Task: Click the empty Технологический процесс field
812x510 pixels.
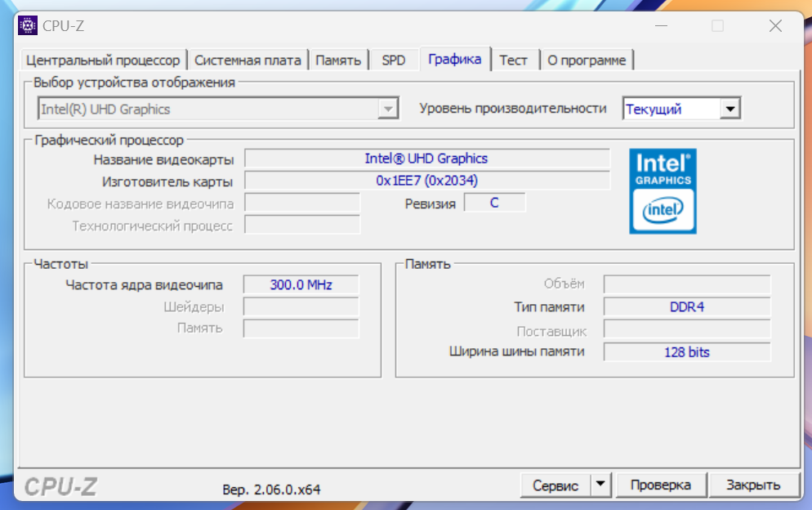Action: click(x=302, y=225)
